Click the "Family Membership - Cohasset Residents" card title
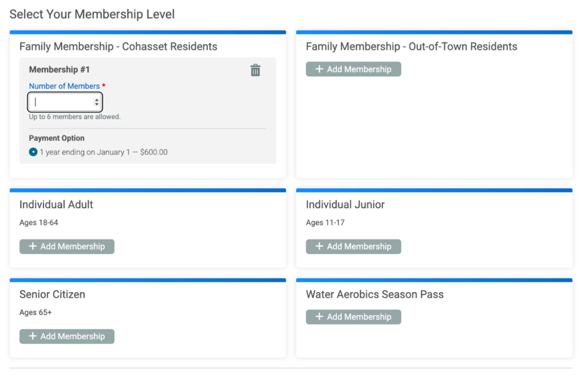Image resolution: width=588 pixels, height=376 pixels. click(x=118, y=46)
